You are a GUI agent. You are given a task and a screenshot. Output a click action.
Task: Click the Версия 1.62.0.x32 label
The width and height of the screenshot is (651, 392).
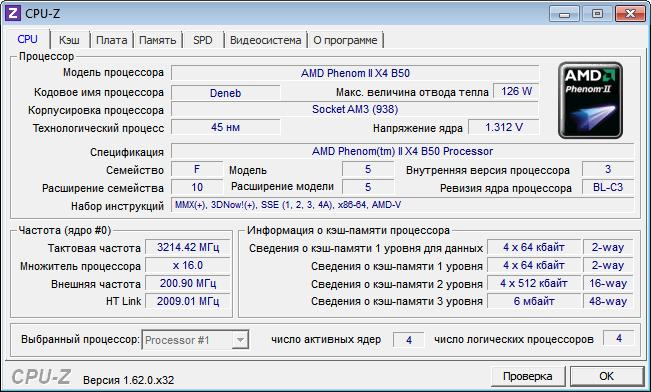pyautogui.click(x=128, y=380)
